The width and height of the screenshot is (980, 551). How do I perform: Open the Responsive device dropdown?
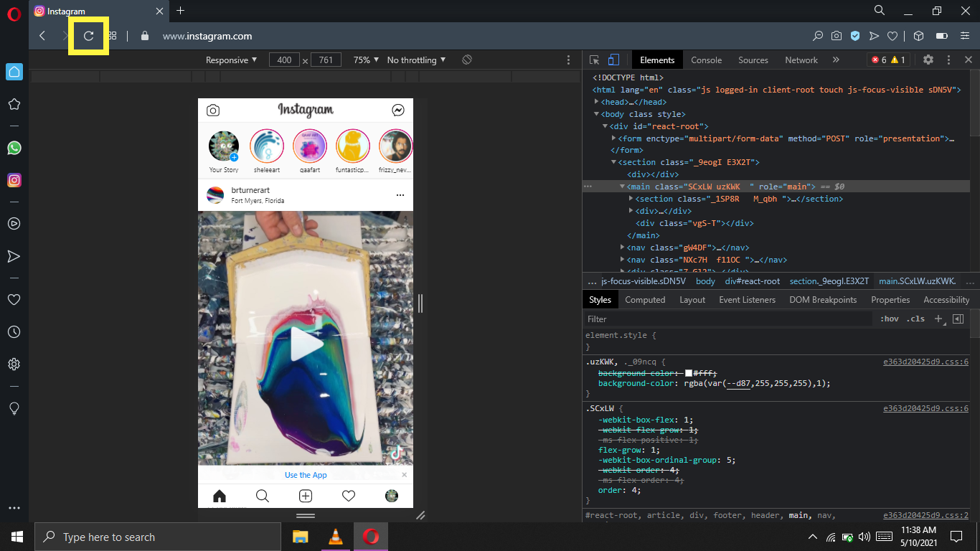coord(231,60)
